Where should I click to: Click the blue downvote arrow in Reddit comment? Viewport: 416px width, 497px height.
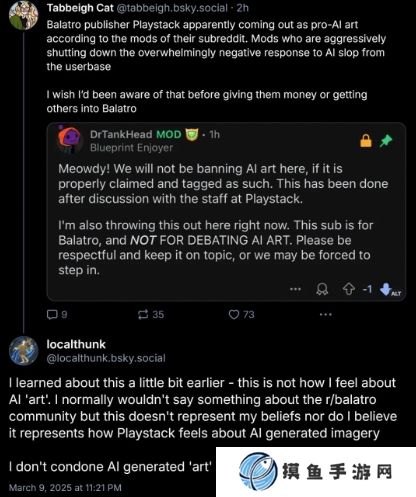(x=385, y=289)
